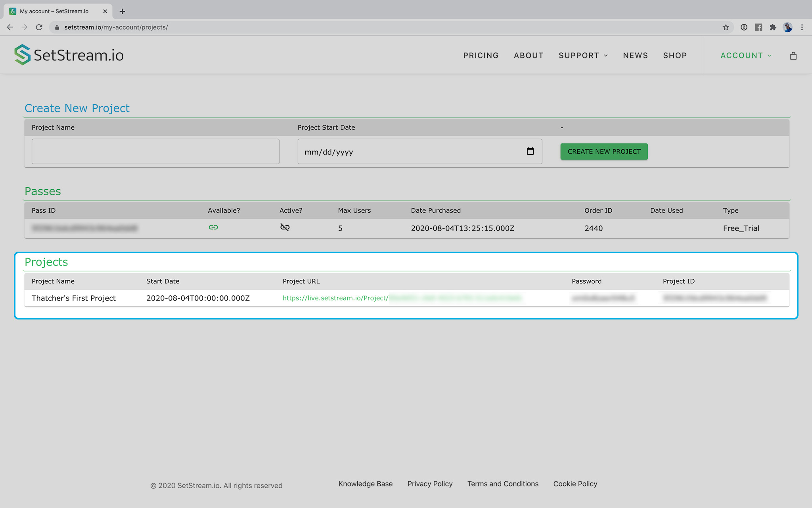The image size is (812, 508).
Task: Click the Project Start Date field
Action: coord(419,151)
